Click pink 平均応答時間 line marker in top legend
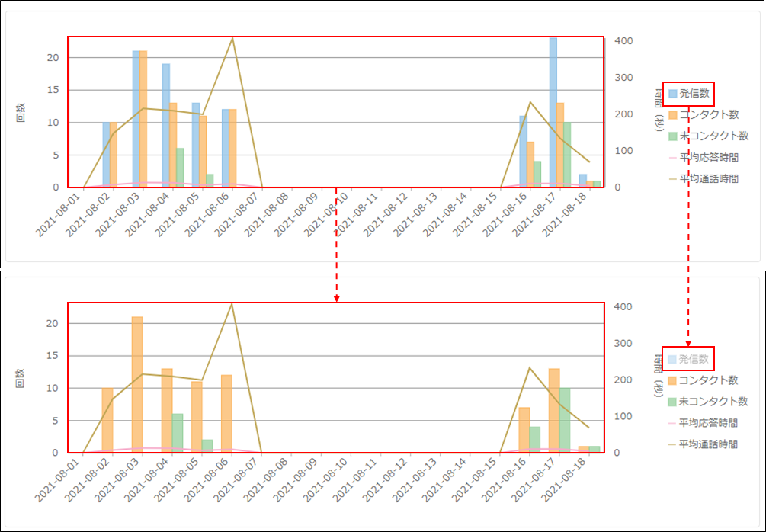Screen dimensions: 766x532 click(673, 158)
